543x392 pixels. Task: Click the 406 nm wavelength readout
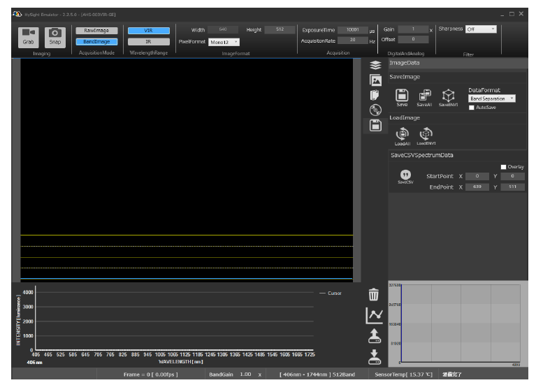(x=35, y=363)
